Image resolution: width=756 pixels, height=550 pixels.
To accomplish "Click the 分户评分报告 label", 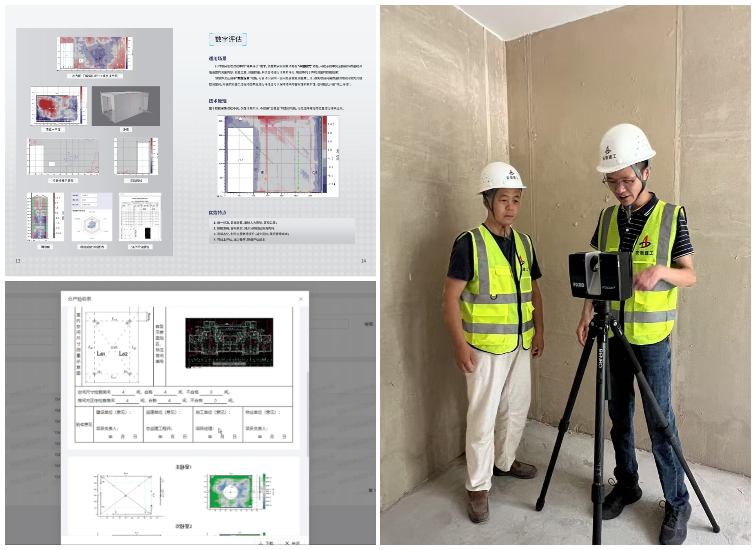I will (x=140, y=247).
